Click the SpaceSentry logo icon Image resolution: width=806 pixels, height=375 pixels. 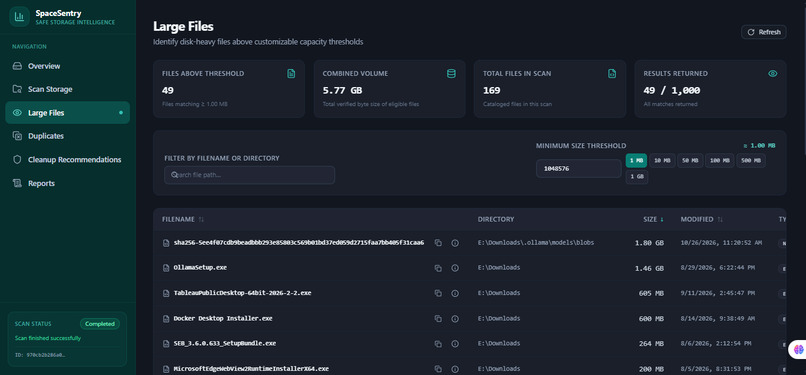20,16
